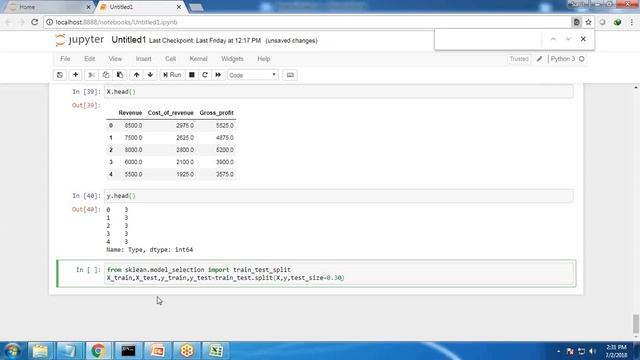The height and width of the screenshot is (360, 640).
Task: Run the selected cell
Action: [x=172, y=75]
